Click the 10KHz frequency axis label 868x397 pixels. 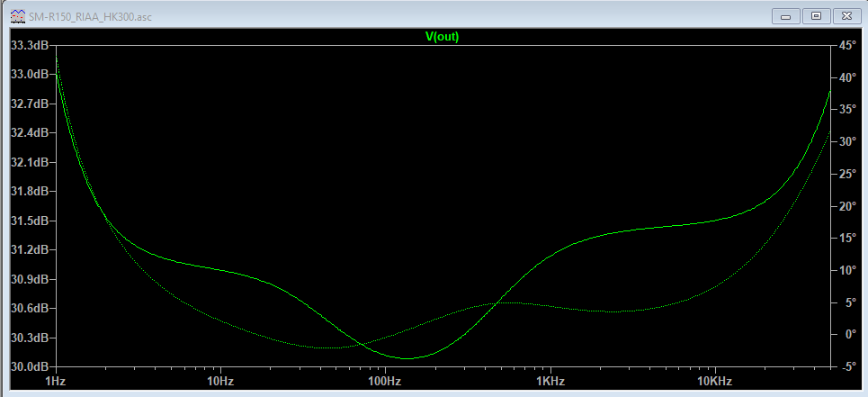point(715,382)
